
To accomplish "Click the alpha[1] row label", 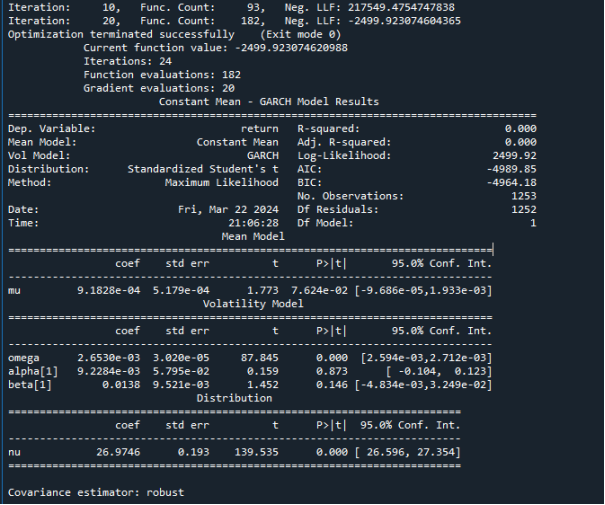I will pyautogui.click(x=30, y=370).
